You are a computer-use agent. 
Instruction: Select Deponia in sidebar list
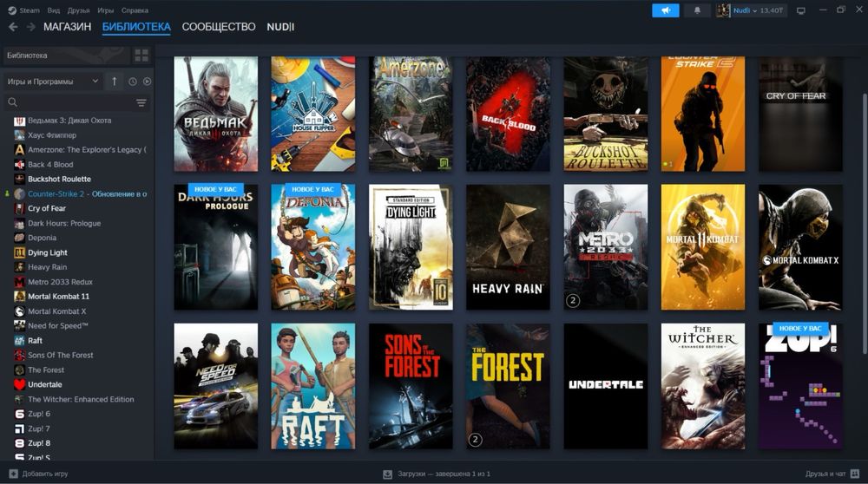42,238
